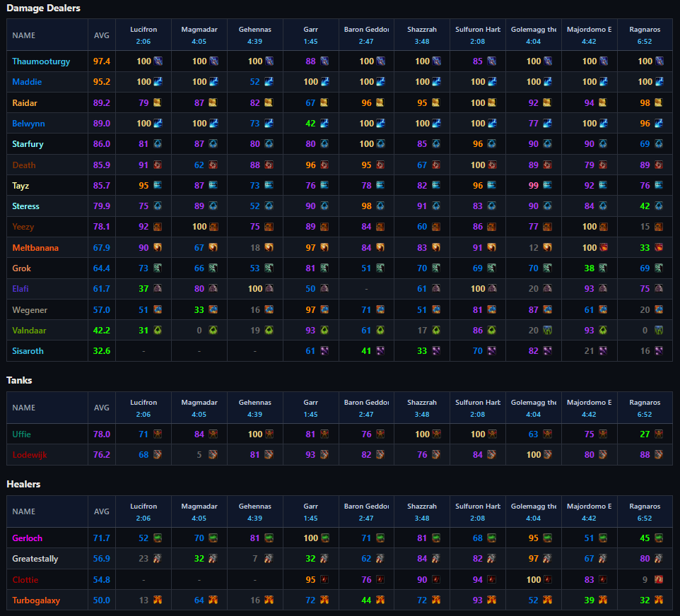
Task: Click Starfury's spec icon under Baron Geddon
Action: (x=380, y=144)
